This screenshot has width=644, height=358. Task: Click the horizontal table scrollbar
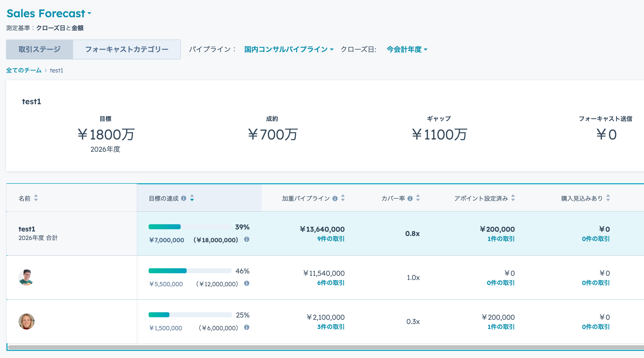pos(325,347)
